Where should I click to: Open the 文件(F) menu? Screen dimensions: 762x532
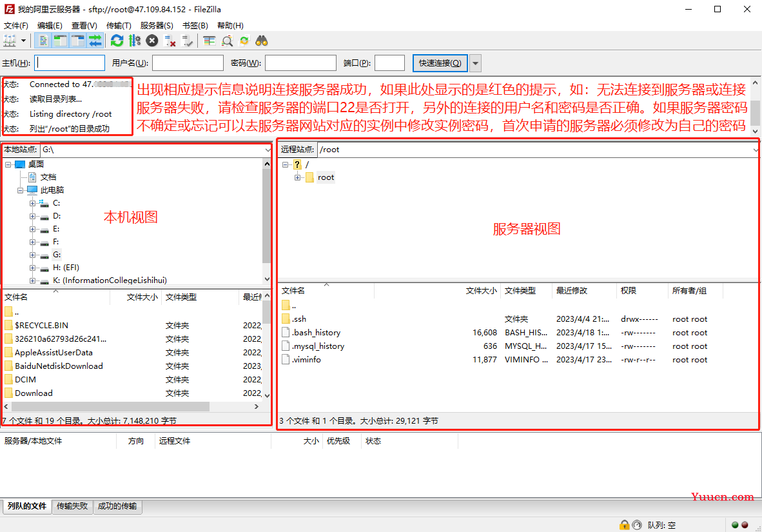(16, 25)
